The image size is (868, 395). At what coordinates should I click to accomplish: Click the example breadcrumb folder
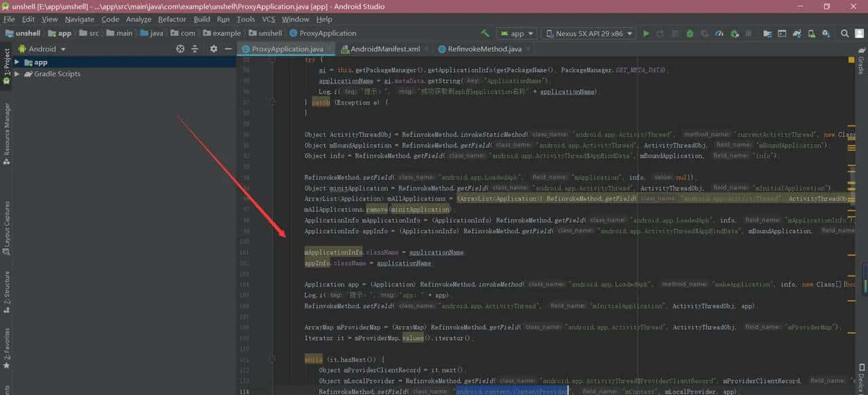click(221, 33)
